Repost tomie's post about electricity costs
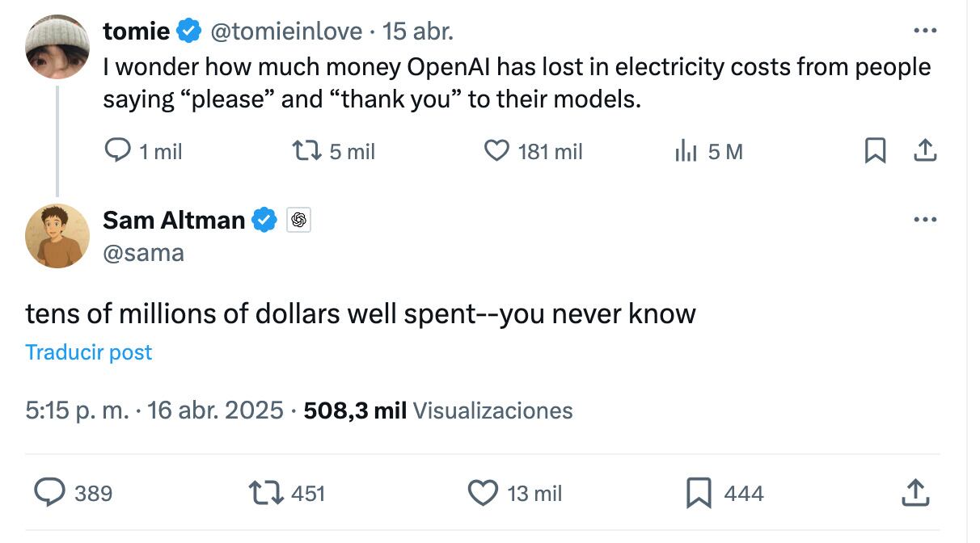The width and height of the screenshot is (980, 543). click(x=304, y=151)
